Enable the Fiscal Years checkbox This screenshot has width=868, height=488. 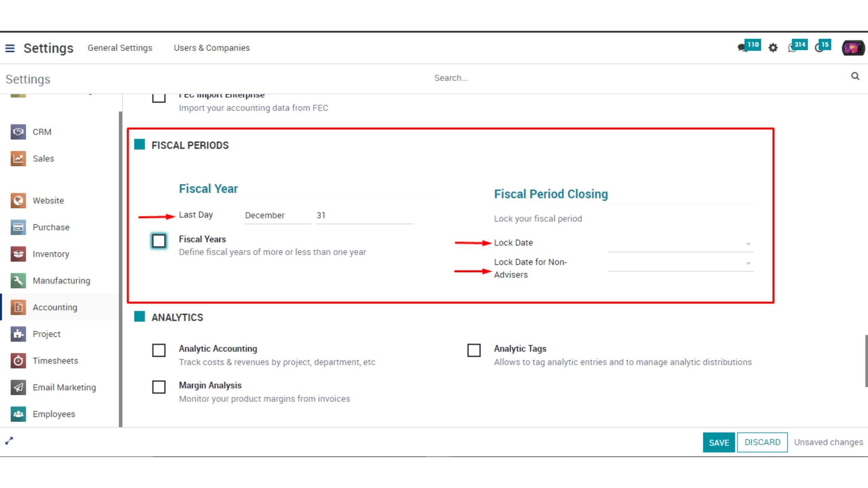pyautogui.click(x=159, y=241)
